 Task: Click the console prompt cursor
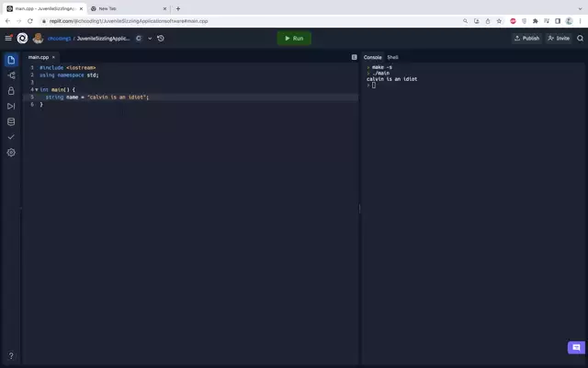[374, 86]
